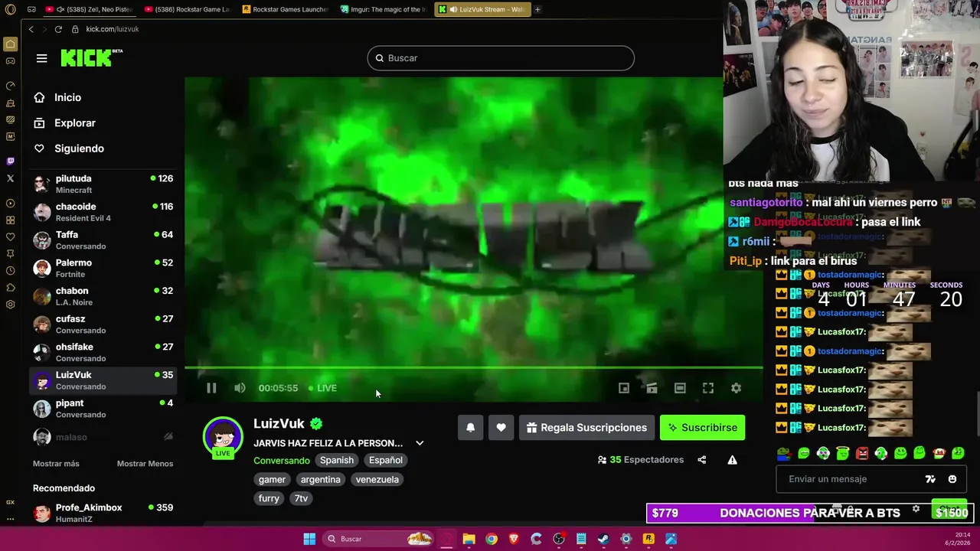
Task: Open the 7TV emote menu in chat
Action: pyautogui.click(x=930, y=479)
